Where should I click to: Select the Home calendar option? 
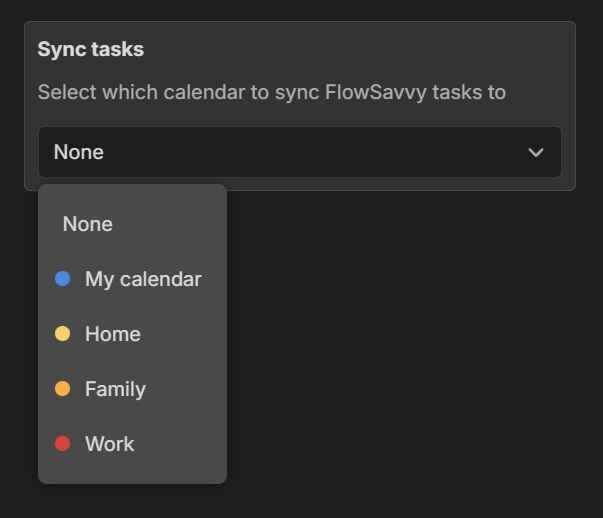(x=132, y=334)
